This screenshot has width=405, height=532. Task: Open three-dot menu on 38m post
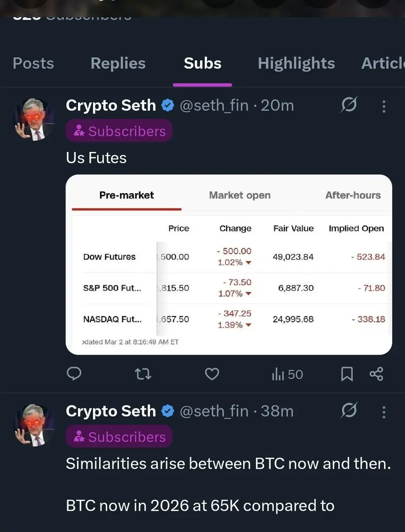[384, 412]
